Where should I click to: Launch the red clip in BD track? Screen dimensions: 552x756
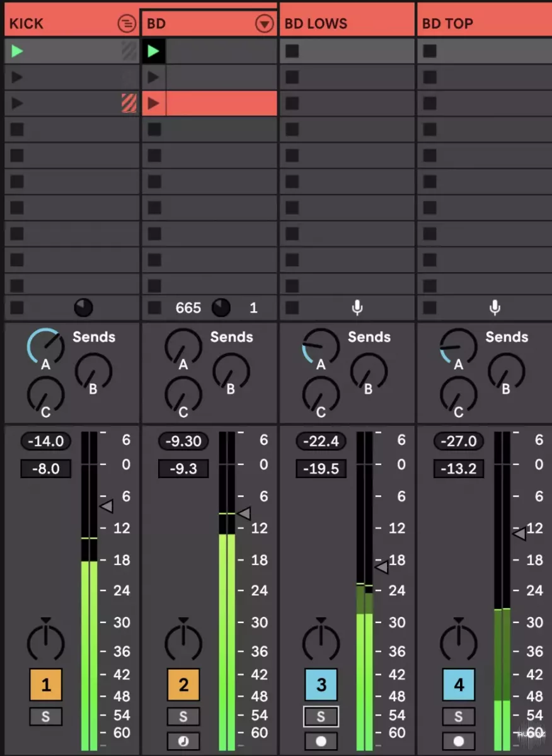coord(153,103)
